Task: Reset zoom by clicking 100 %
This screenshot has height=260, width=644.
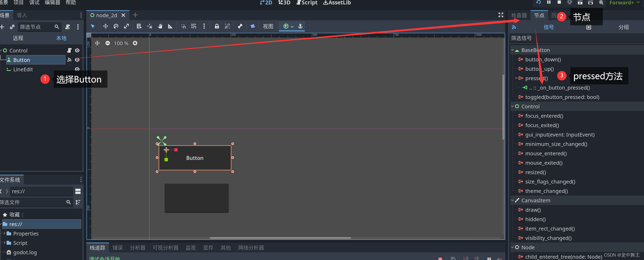Action: [x=121, y=43]
